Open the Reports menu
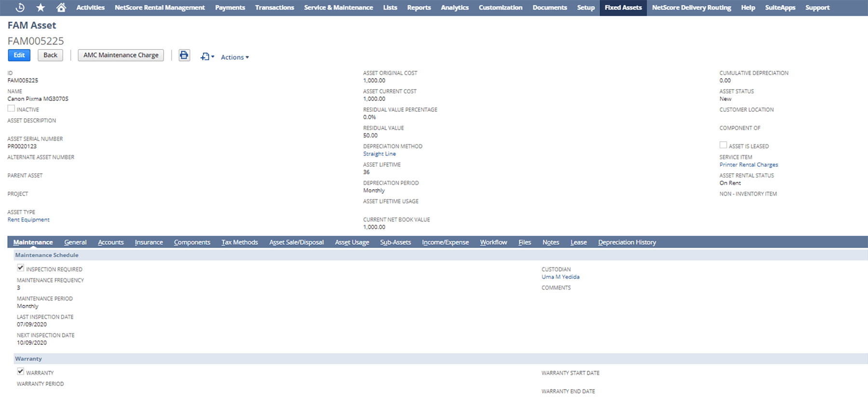 click(419, 8)
